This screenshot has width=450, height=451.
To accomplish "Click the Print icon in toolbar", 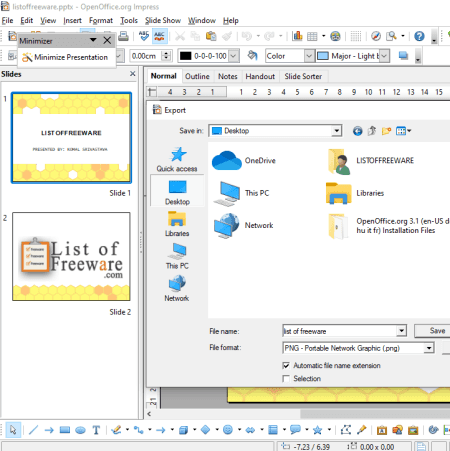I will 123,36.
